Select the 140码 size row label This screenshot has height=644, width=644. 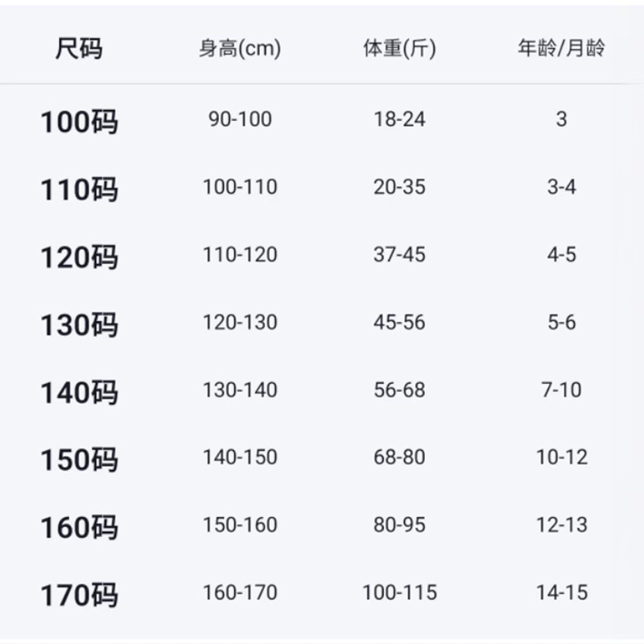(79, 392)
